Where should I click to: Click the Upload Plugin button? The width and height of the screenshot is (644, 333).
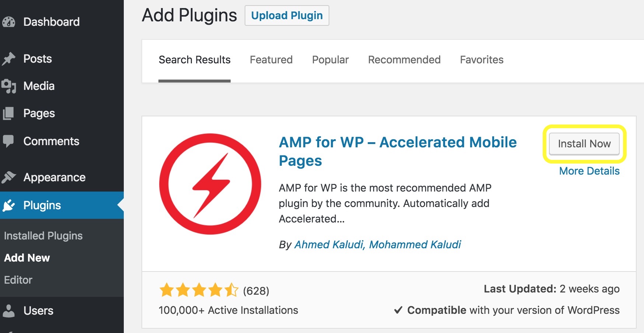(x=287, y=15)
